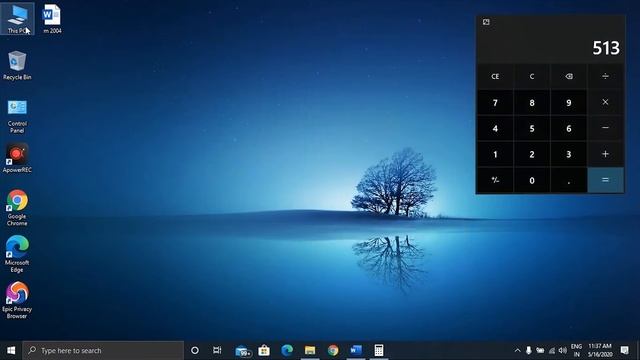Click digit 5 on the calculator keypad
Image resolution: width=640 pixels, height=360 pixels.
[x=532, y=128]
